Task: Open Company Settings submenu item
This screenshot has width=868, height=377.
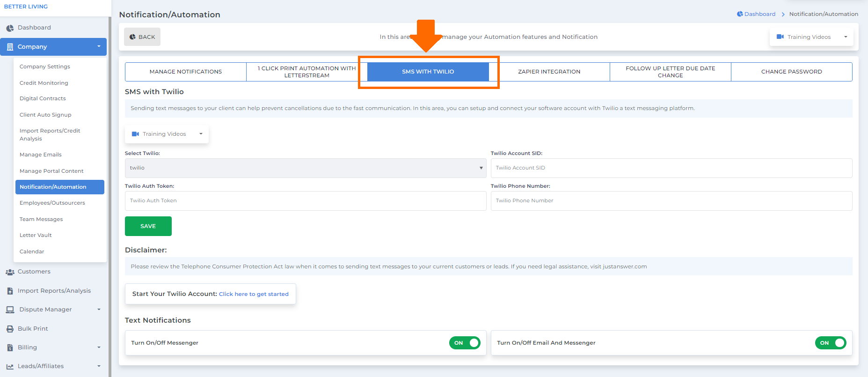Action: click(45, 67)
